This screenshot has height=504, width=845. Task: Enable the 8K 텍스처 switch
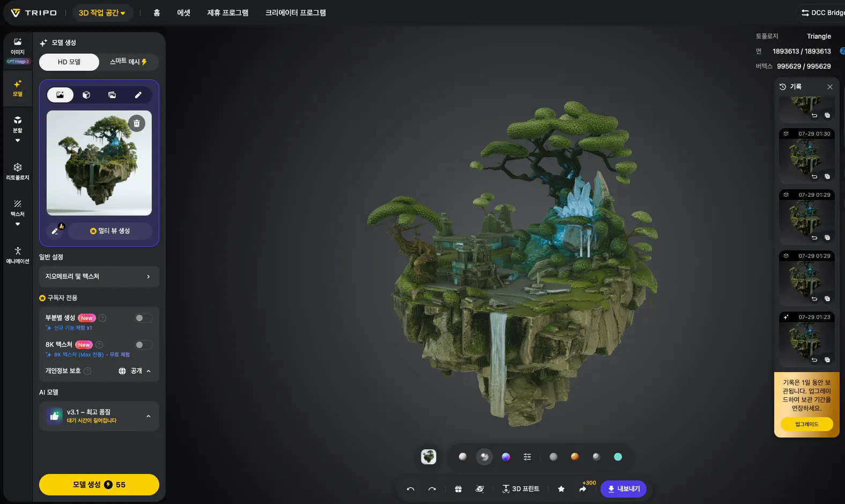click(x=143, y=345)
